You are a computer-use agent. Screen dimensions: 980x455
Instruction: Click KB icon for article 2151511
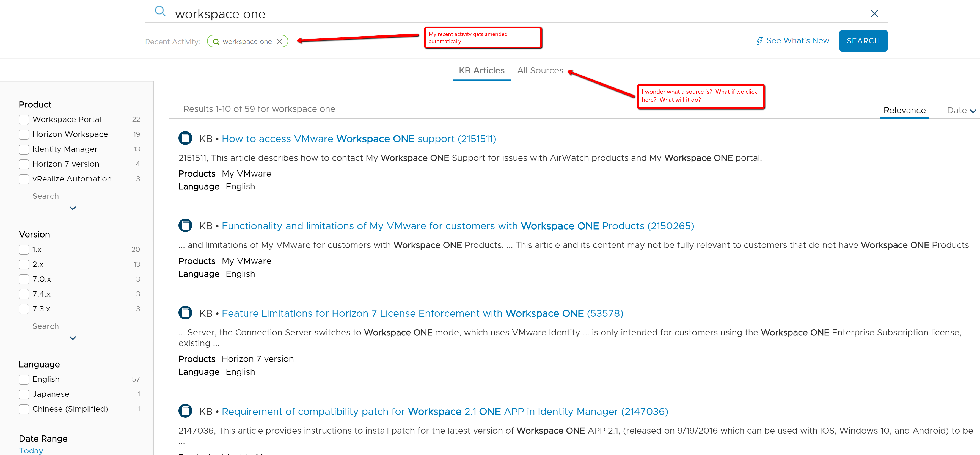[x=185, y=138]
